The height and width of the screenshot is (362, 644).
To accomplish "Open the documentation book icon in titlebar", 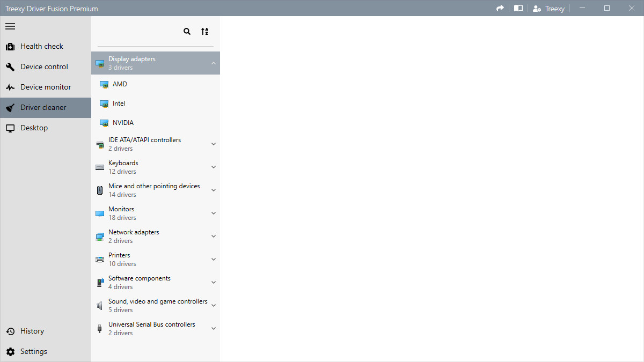I will pos(518,8).
